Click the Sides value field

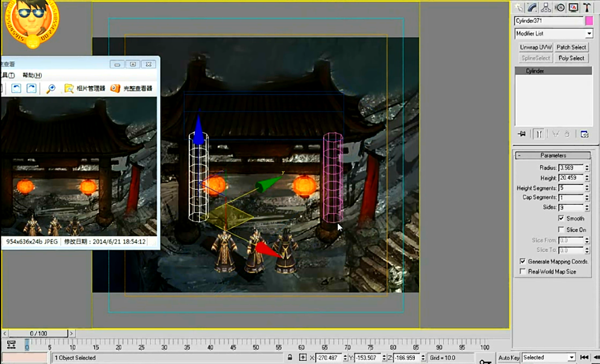(570, 207)
